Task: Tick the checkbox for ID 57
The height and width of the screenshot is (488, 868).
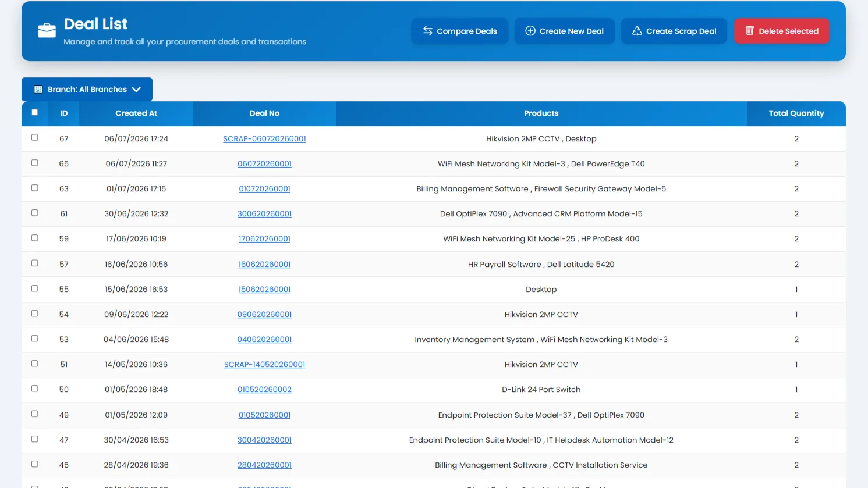Action: point(35,263)
